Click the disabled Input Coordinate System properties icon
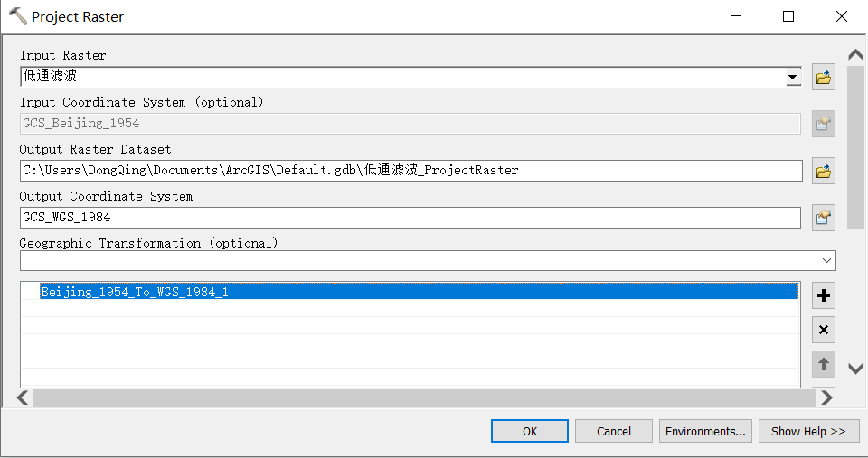This screenshot has width=868, height=458. coord(823,124)
